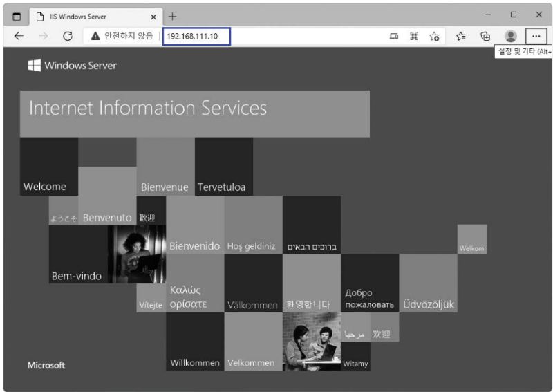Maximize the browser window
The width and height of the screenshot is (553, 392).
click(514, 15)
